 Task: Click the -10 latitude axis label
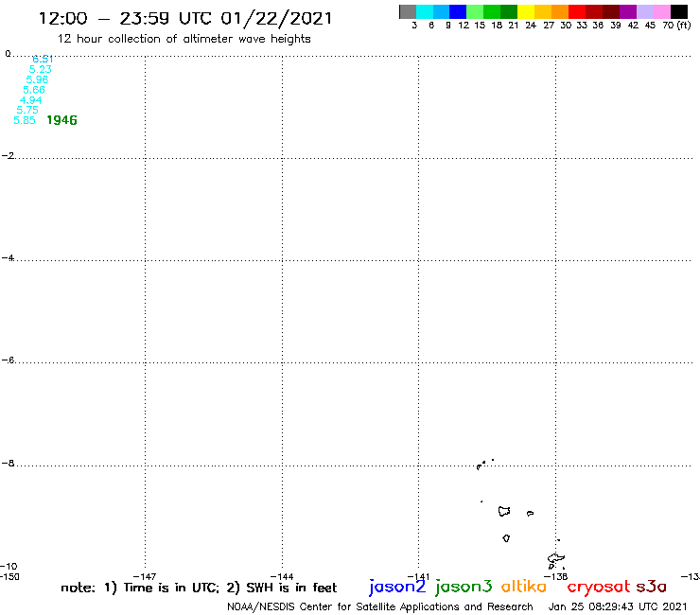pos(9,567)
